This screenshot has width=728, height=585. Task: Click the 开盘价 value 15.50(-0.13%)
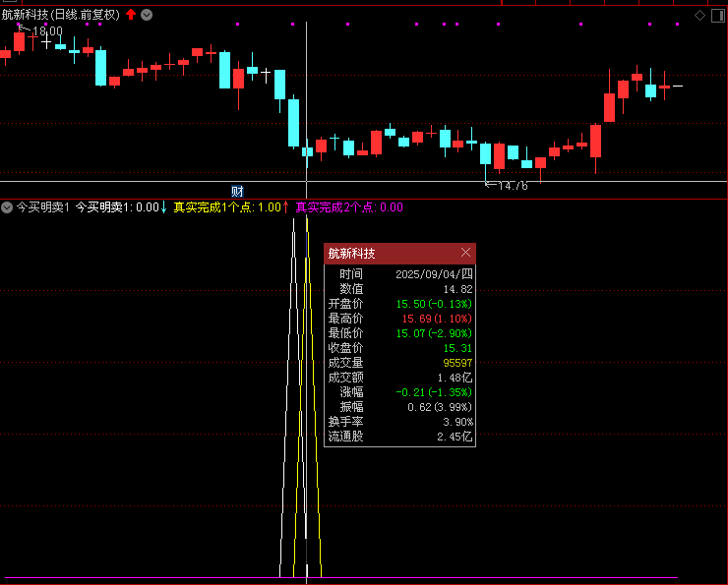[434, 304]
